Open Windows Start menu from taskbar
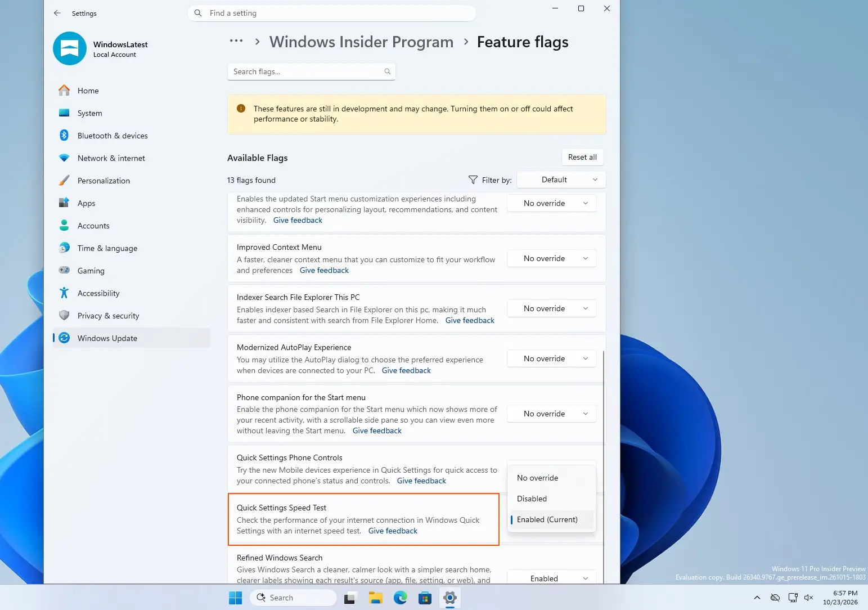868x610 pixels. [235, 598]
